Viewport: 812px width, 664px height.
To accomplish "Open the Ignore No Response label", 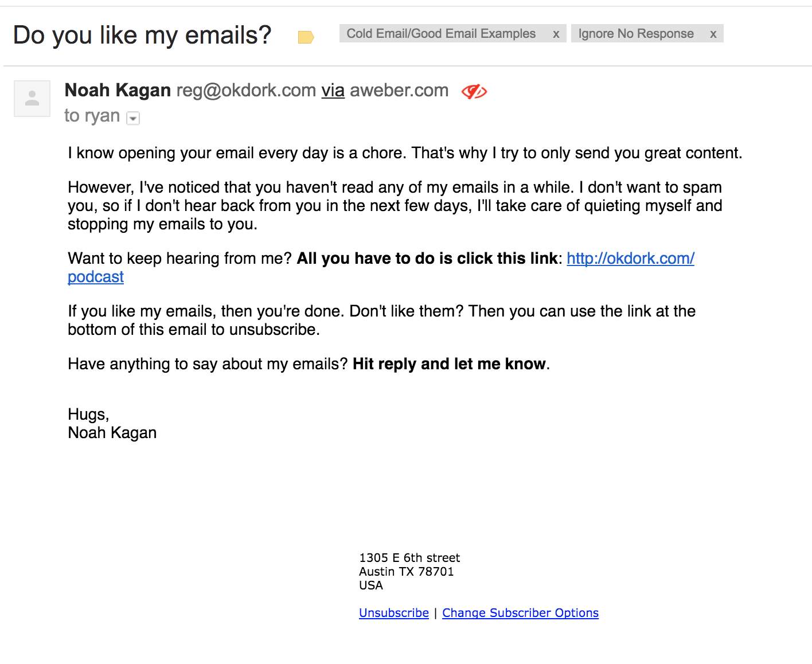I will point(635,34).
